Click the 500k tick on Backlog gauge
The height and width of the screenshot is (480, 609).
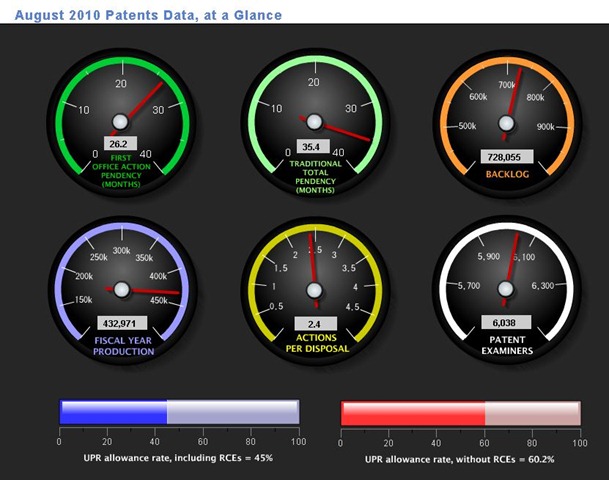(x=467, y=126)
